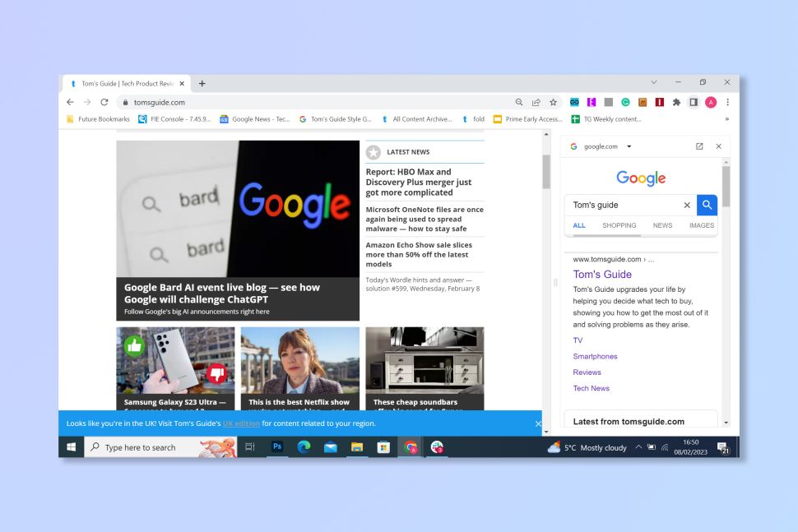Open the Tom's Guide Style bookmark
Viewport: 798px width, 532px height.
(336, 119)
